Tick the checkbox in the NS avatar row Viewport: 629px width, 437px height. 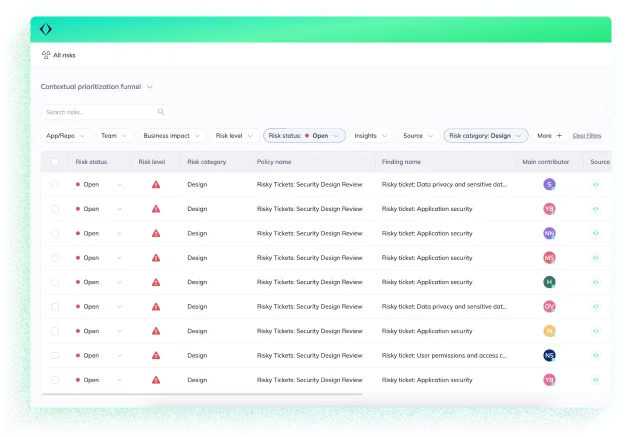[x=55, y=356]
